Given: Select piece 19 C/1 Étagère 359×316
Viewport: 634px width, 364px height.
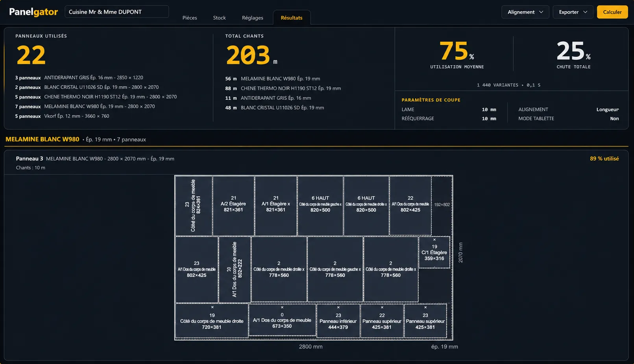Looking at the screenshot, I should (x=434, y=252).
